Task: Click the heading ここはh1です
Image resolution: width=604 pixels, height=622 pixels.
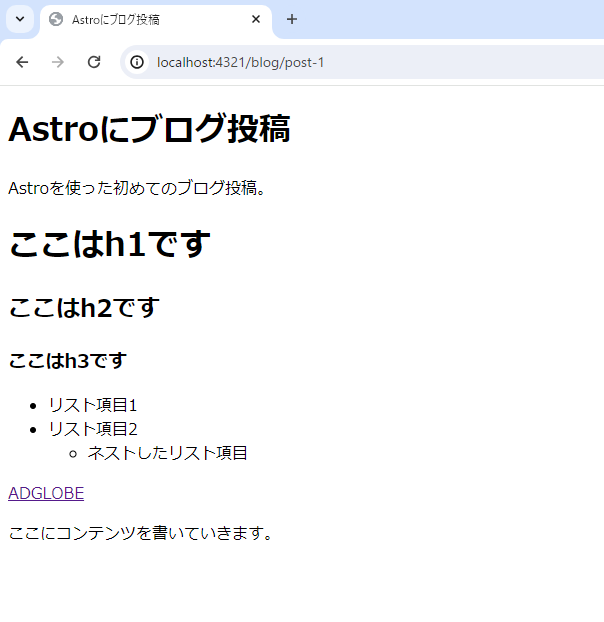Action: pyautogui.click(x=109, y=244)
